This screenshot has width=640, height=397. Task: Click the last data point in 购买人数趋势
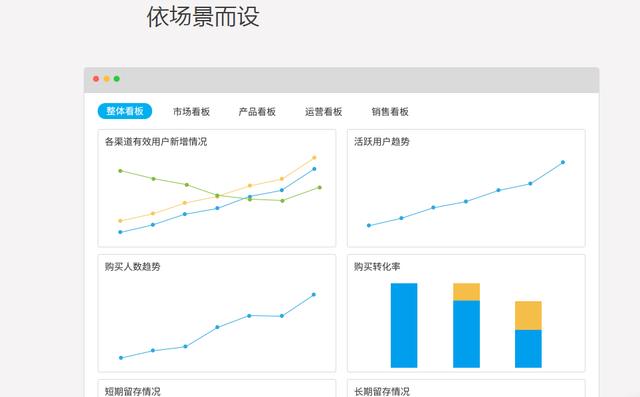314,295
